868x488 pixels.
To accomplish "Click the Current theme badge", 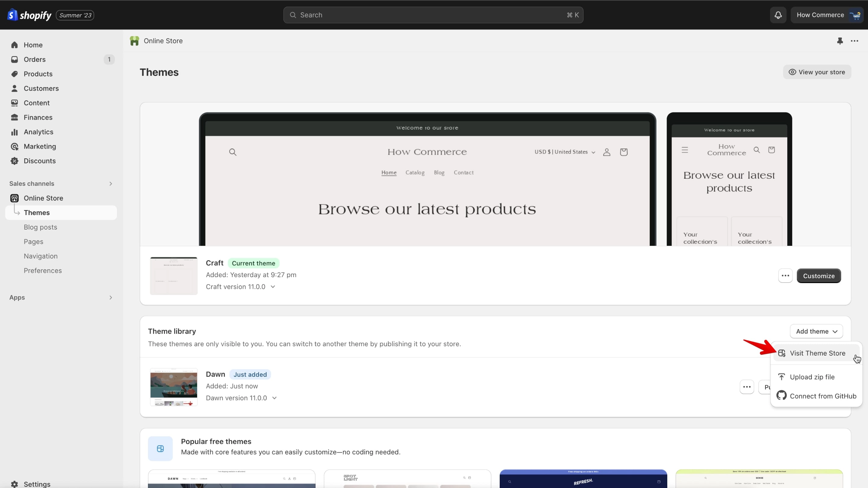I will point(253,263).
